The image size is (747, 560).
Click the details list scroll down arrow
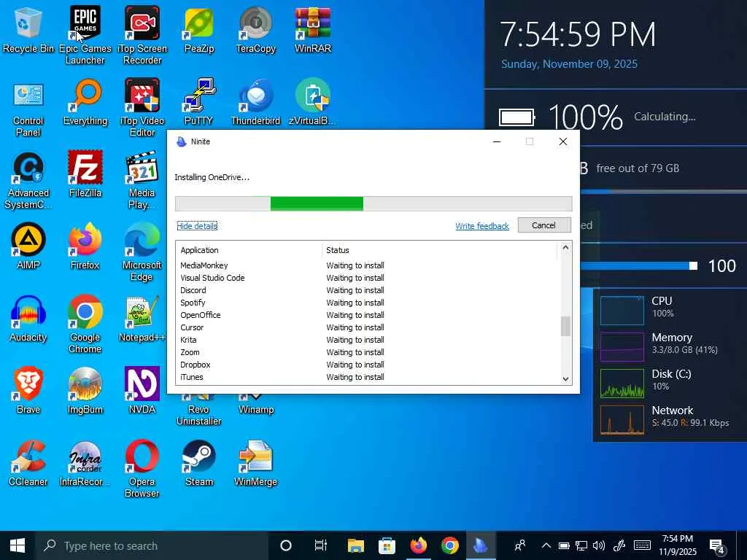(565, 379)
